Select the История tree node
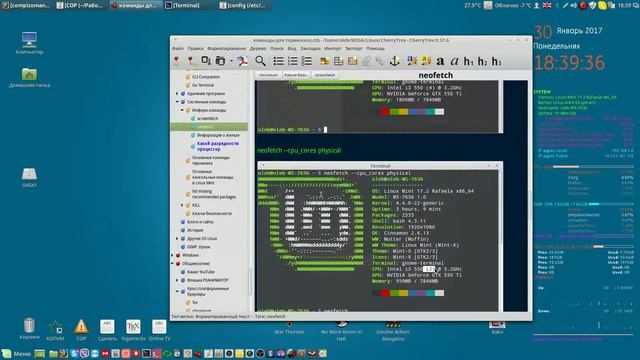The width and height of the screenshot is (640, 360). click(x=195, y=230)
